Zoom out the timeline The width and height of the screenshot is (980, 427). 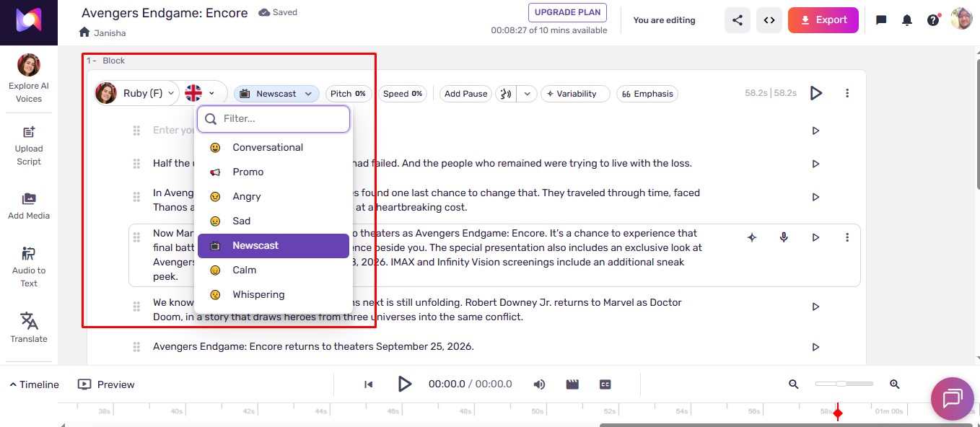click(794, 384)
